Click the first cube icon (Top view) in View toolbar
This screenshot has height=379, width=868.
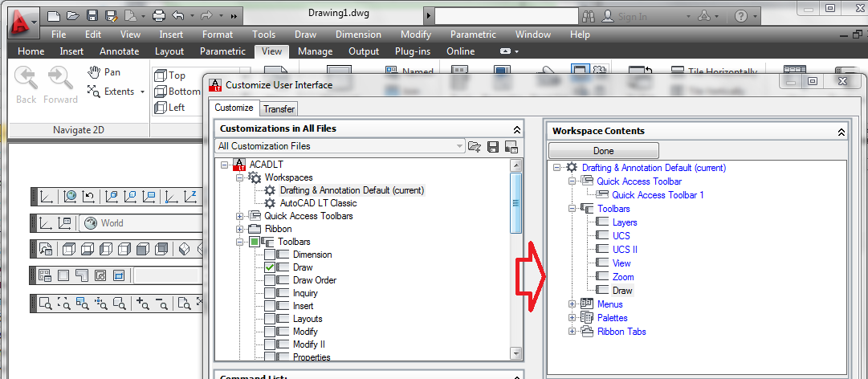pyautogui.click(x=68, y=250)
